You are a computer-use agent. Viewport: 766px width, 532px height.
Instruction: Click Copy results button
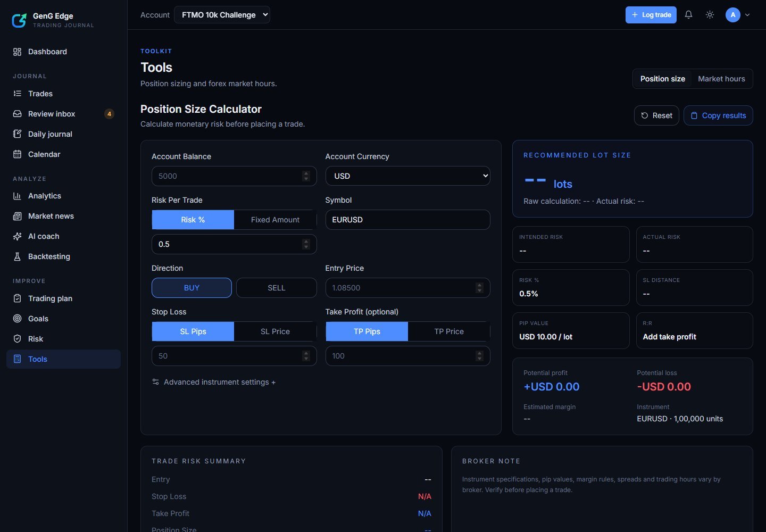[x=718, y=115]
